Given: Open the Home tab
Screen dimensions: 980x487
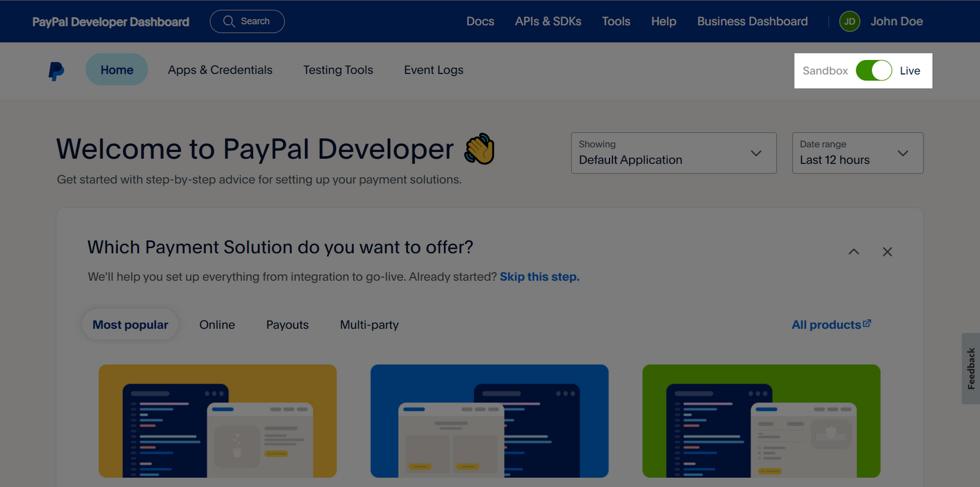Looking at the screenshot, I should [x=117, y=70].
